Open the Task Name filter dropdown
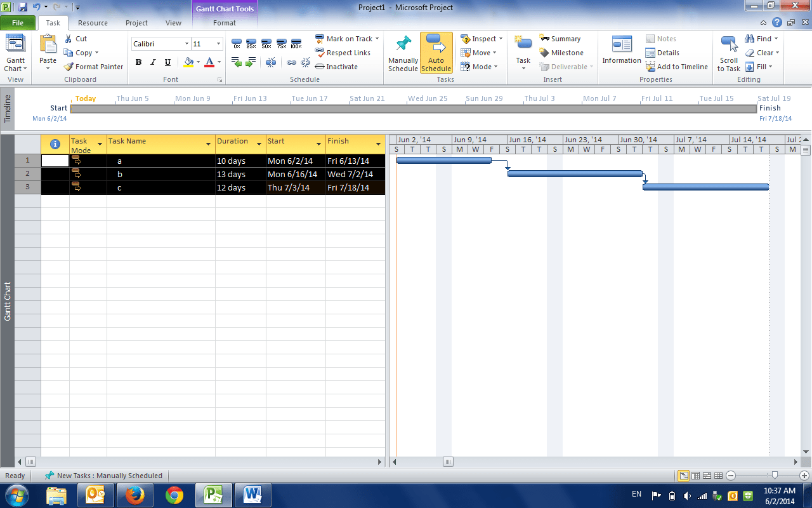 click(x=209, y=144)
